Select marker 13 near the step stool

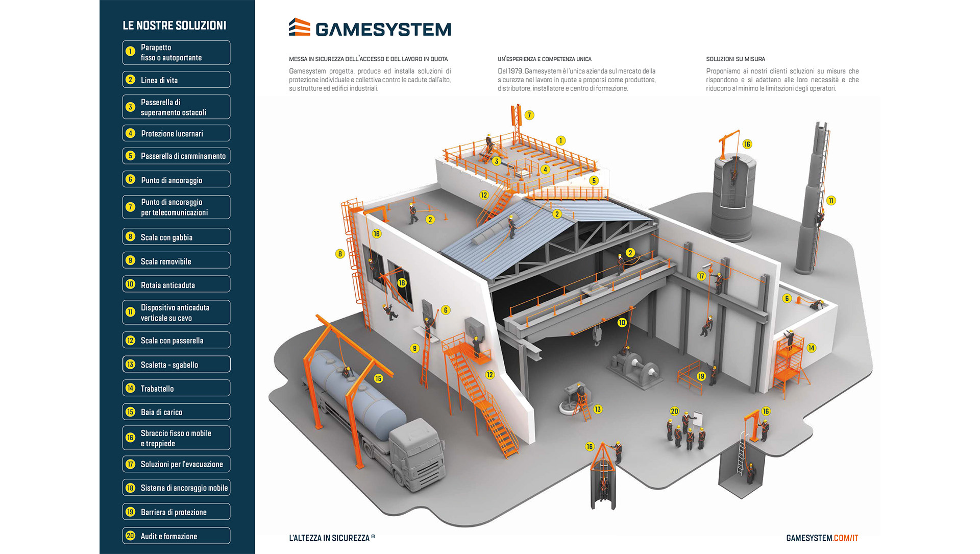pos(598,409)
